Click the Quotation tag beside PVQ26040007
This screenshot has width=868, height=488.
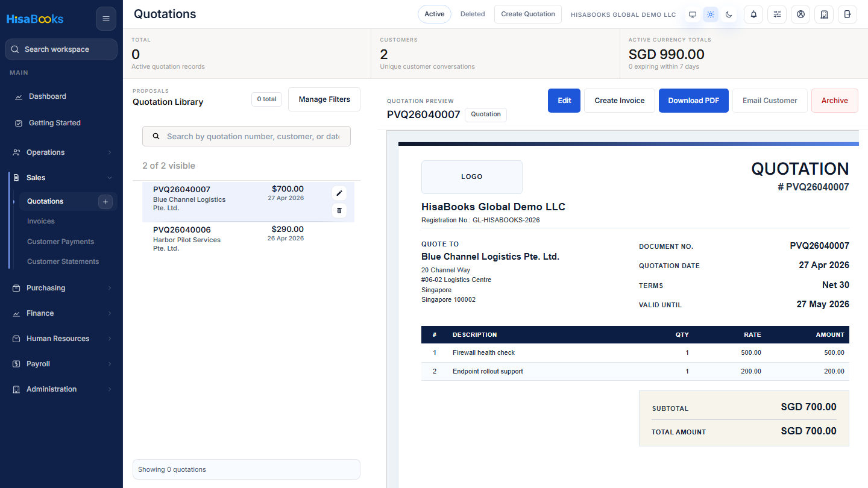tap(486, 114)
